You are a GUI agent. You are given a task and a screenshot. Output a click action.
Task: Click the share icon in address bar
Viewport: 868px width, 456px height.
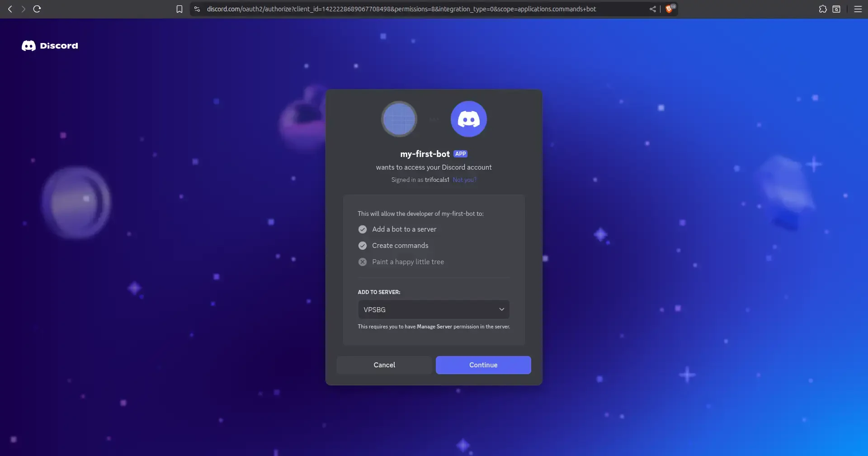[x=653, y=9]
